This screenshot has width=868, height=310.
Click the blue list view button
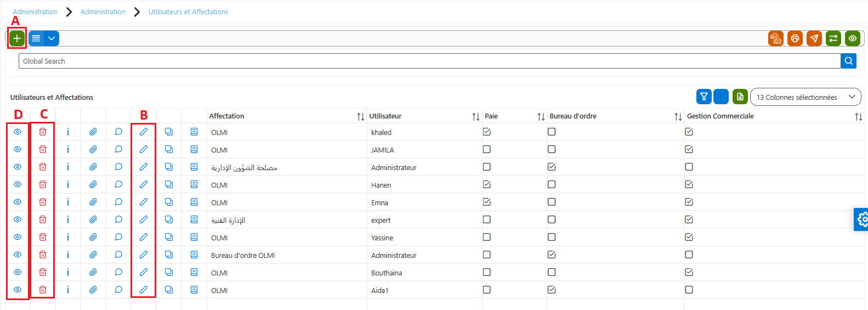[36, 38]
